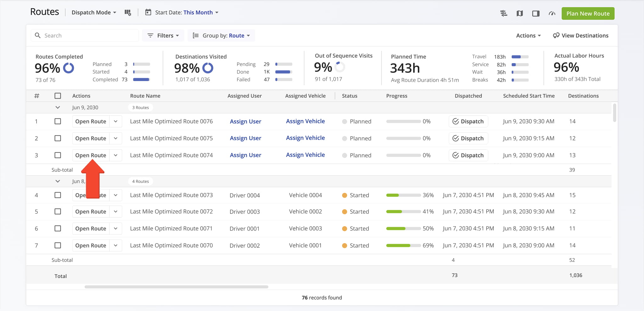
Task: Open the Filters menu
Action: click(x=163, y=35)
